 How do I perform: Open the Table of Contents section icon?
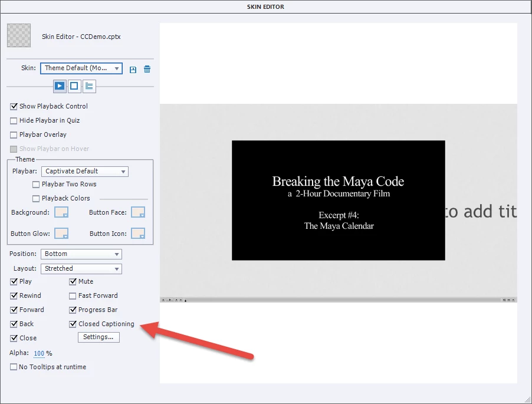click(89, 86)
